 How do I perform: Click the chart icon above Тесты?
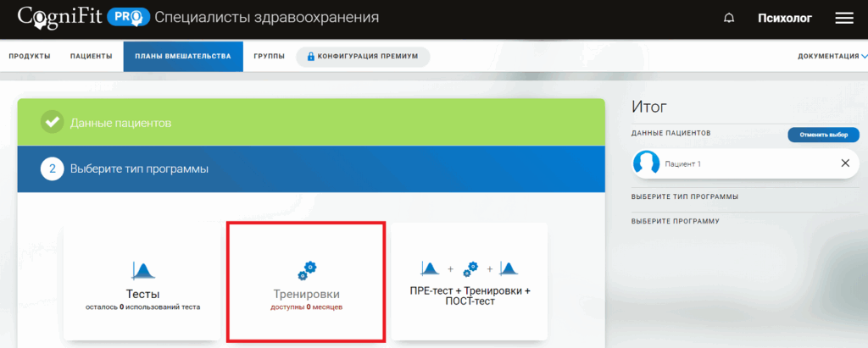pos(142,270)
